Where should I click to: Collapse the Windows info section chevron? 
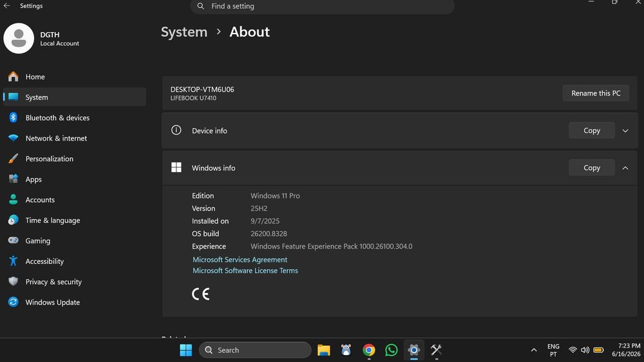coord(625,167)
